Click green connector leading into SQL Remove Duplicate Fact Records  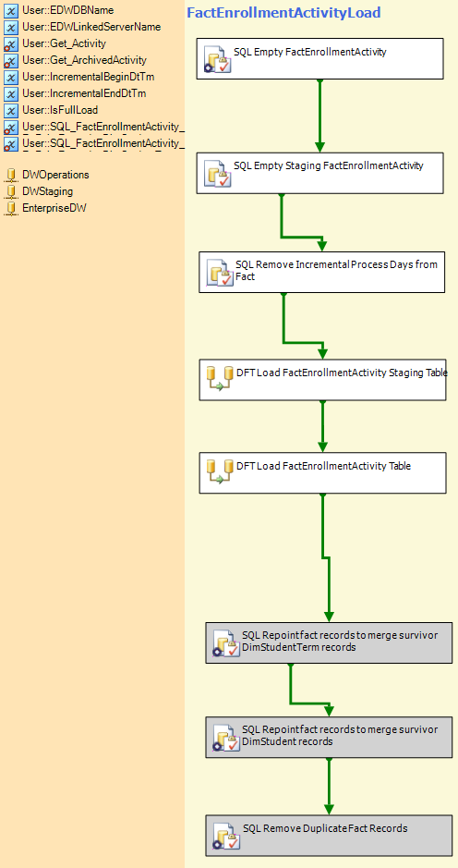pyautogui.click(x=329, y=786)
